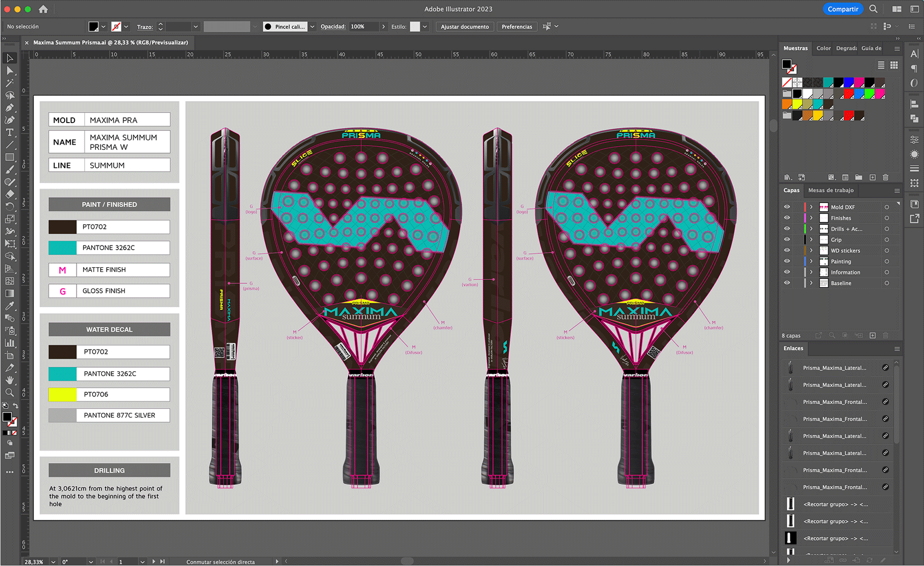Open the Estilo graphic style dropdown

coord(425,27)
